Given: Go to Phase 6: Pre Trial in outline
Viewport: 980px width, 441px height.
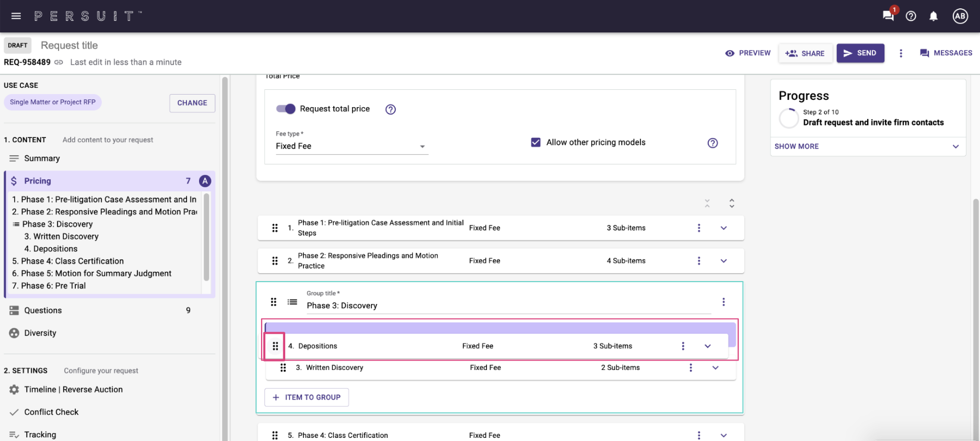Looking at the screenshot, I should tap(49, 286).
